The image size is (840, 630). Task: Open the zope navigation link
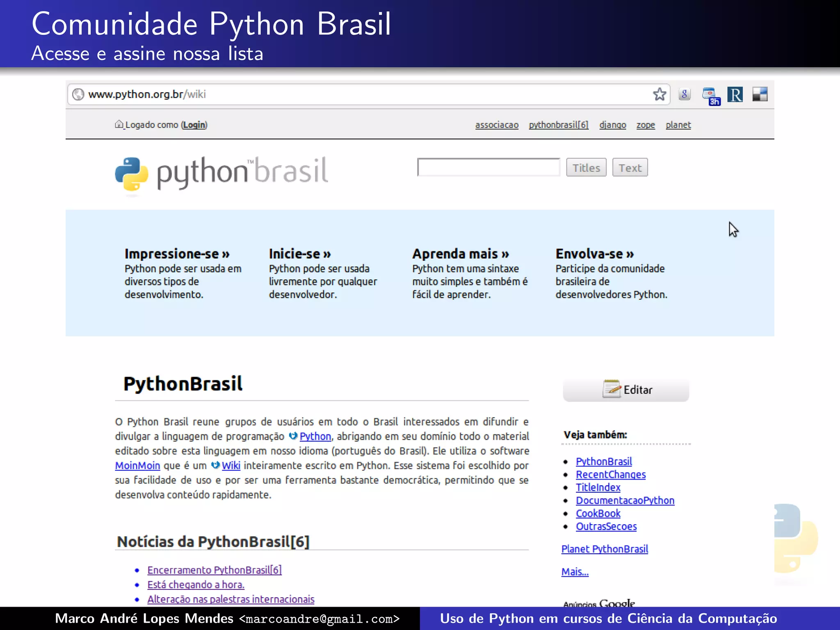point(646,125)
